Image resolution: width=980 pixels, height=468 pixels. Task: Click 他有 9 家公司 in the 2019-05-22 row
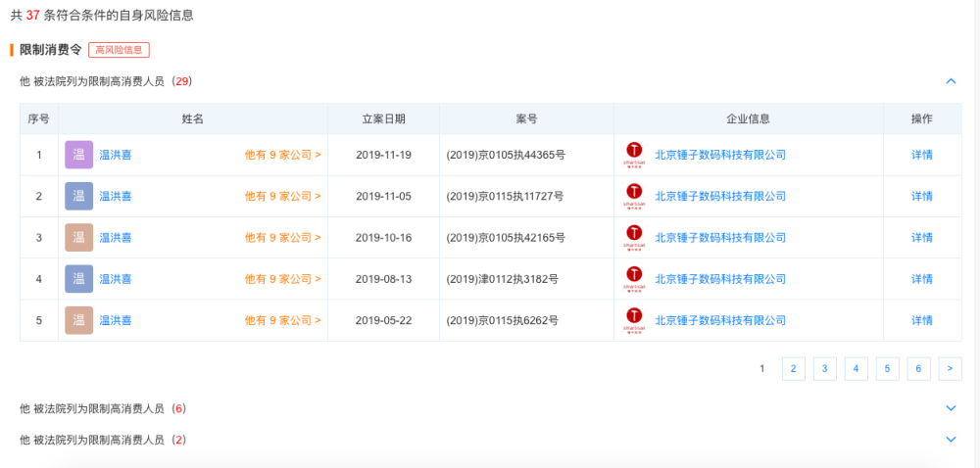[x=282, y=320]
